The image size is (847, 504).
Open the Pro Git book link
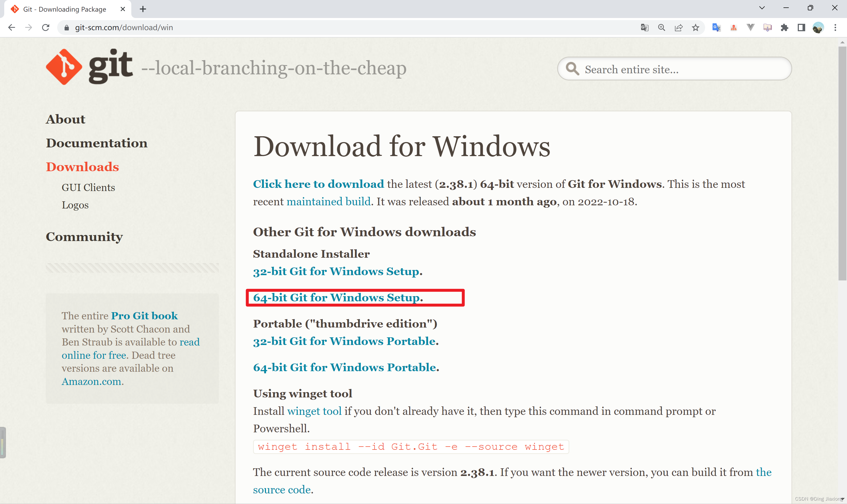click(145, 316)
